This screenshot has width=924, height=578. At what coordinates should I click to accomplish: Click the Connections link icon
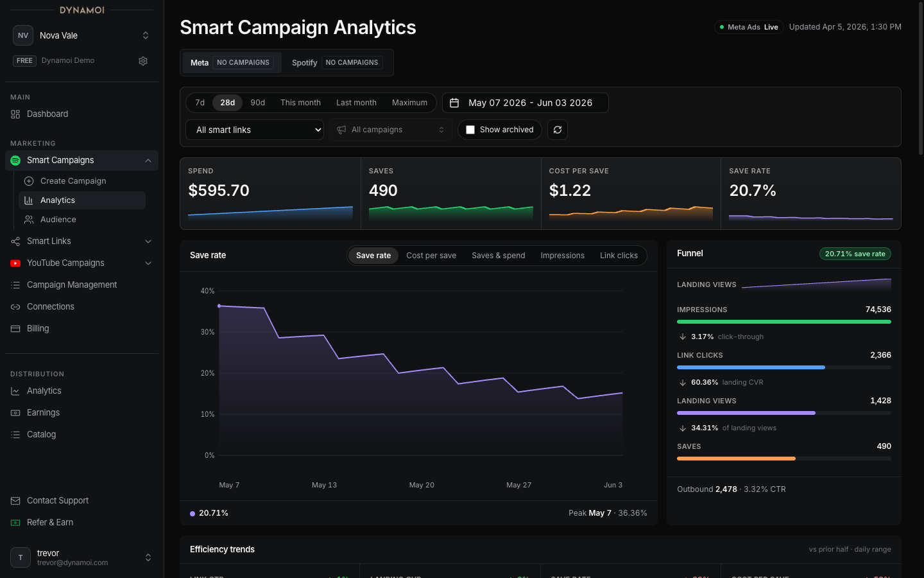[x=15, y=307]
